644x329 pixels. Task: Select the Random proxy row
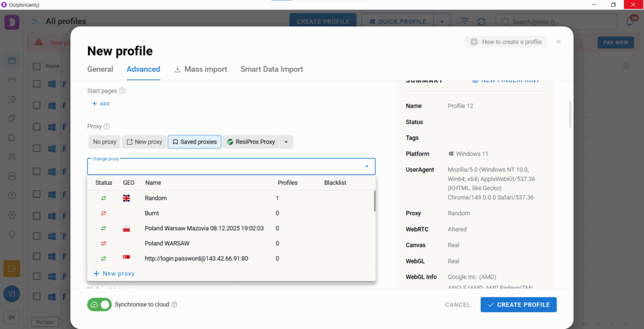pos(230,198)
